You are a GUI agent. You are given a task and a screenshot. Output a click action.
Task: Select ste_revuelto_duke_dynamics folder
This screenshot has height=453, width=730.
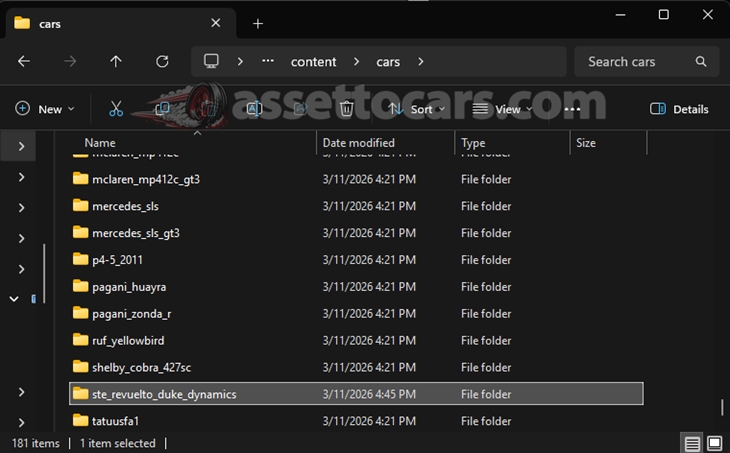point(356,394)
